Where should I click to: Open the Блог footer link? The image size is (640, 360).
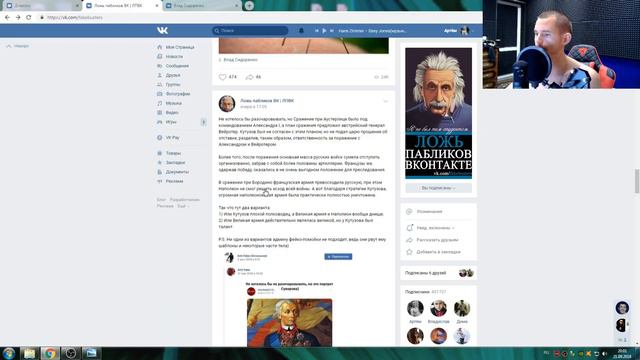tap(161, 200)
